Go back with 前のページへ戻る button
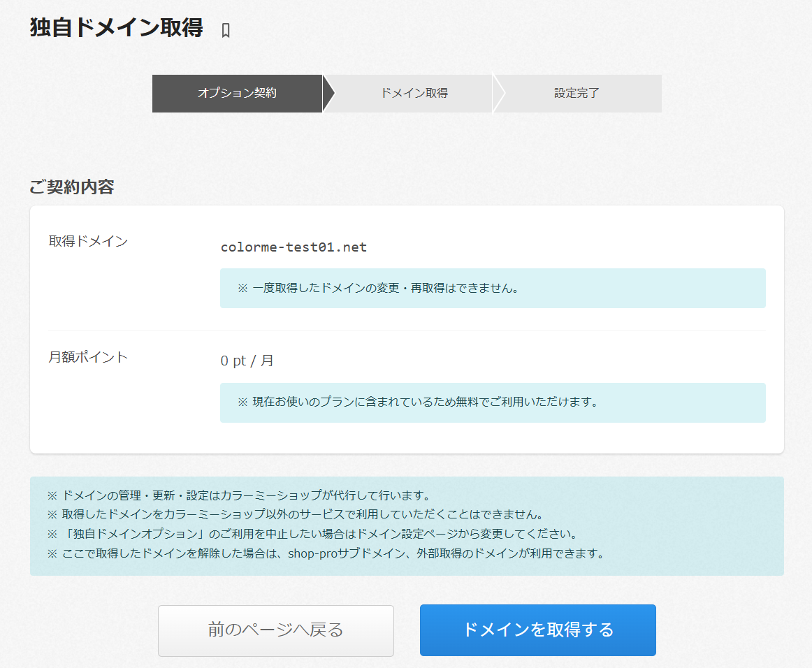The image size is (812, 668). coord(275,630)
